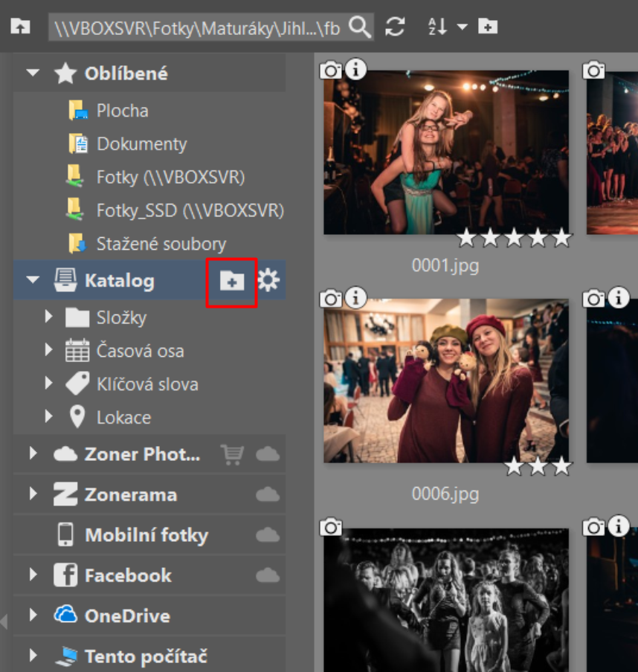Click the search magnifier icon
The height and width of the screenshot is (672, 638).
pos(360,27)
